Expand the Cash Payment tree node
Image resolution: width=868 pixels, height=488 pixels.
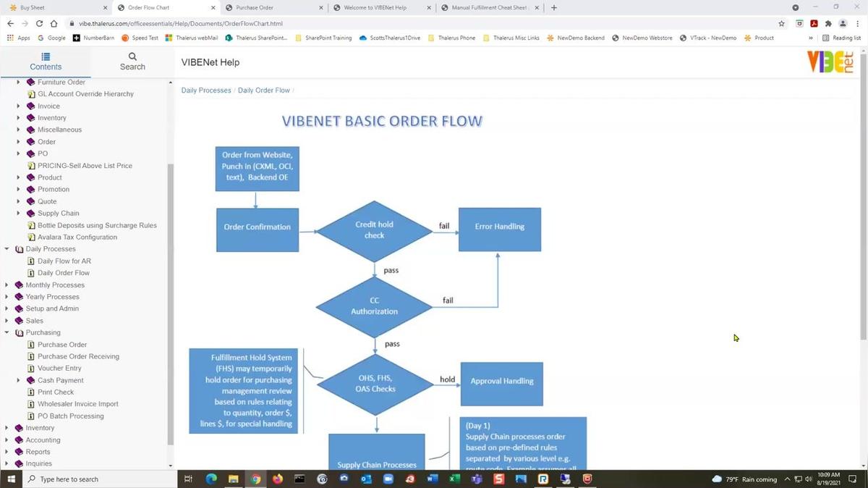point(19,380)
